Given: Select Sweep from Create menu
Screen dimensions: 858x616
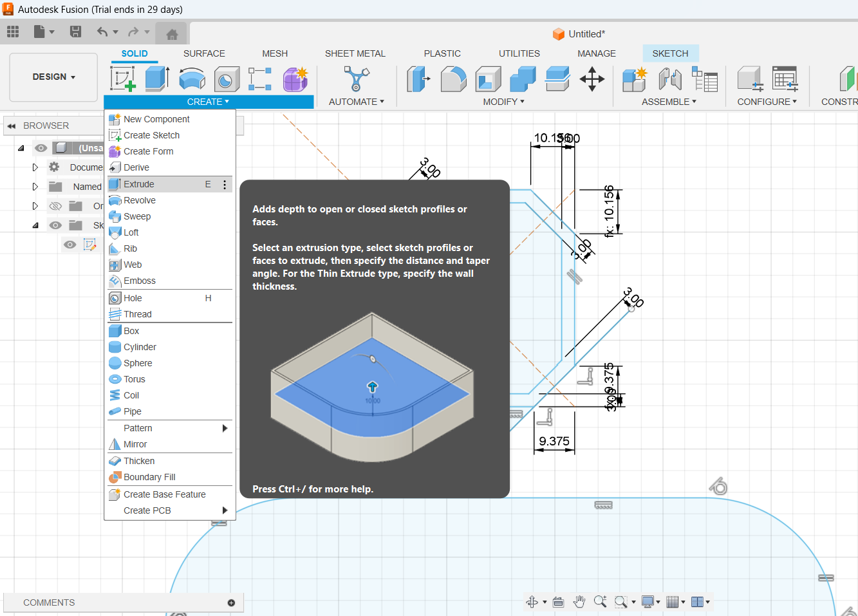Looking at the screenshot, I should pyautogui.click(x=170, y=216).
